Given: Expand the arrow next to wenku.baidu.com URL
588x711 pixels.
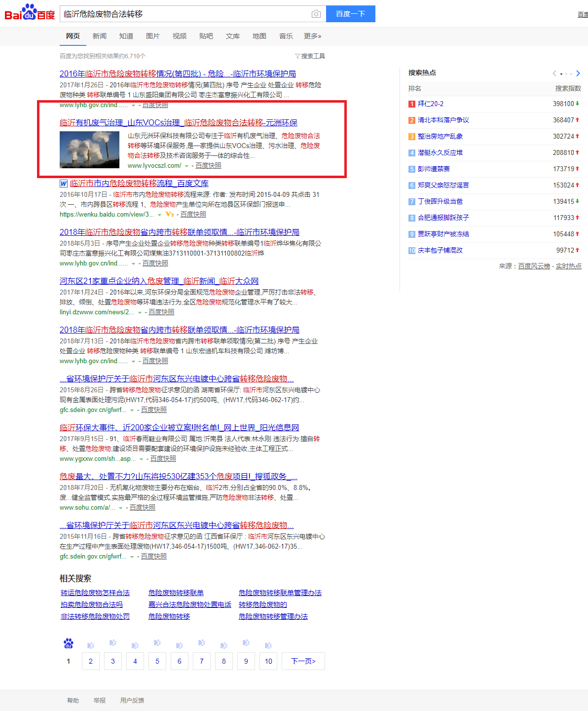Looking at the screenshot, I should pos(160,214).
